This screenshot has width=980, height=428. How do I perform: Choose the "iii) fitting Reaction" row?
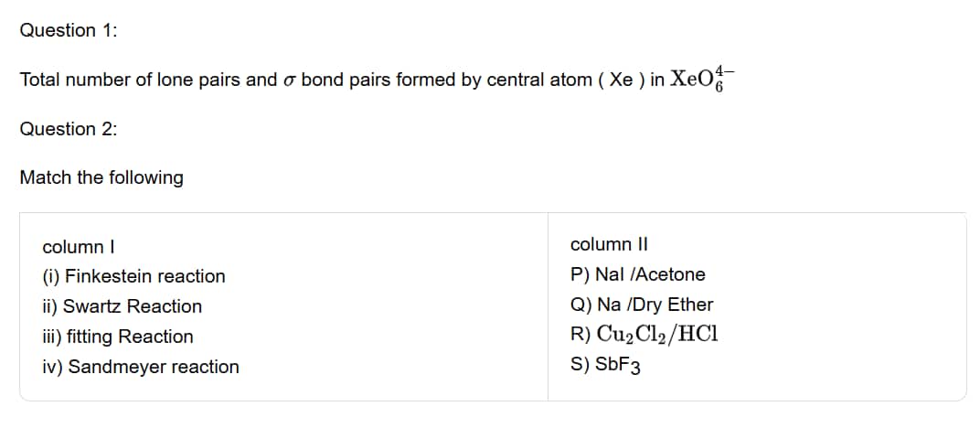[x=118, y=337]
